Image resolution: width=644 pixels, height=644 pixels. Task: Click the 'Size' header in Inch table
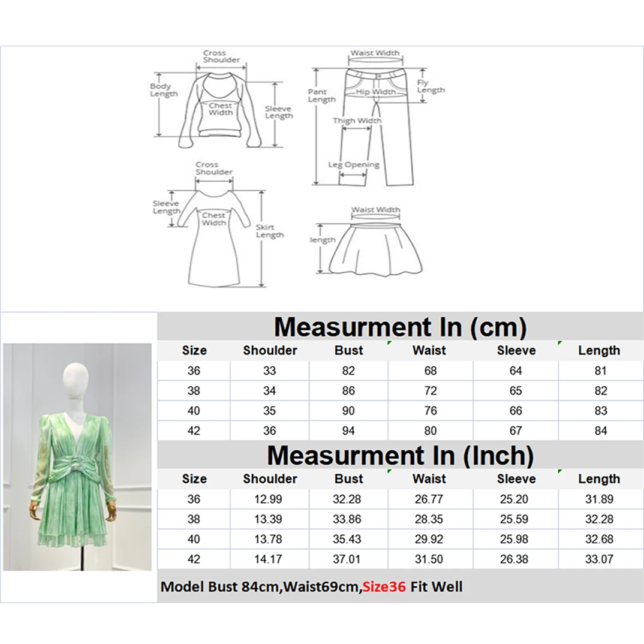(x=194, y=479)
